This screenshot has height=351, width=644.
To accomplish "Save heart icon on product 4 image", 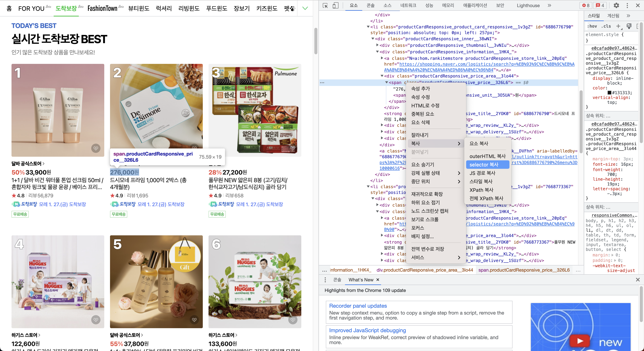I will click(95, 320).
